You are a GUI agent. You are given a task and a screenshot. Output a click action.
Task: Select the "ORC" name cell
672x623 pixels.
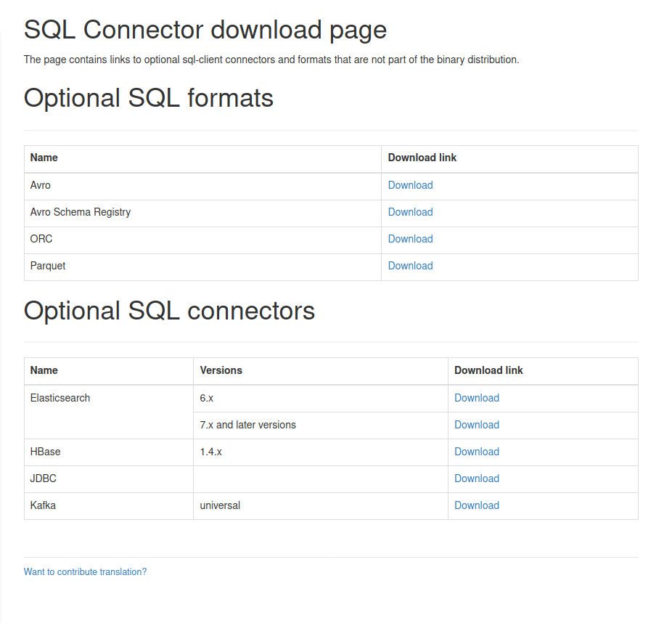click(202, 240)
